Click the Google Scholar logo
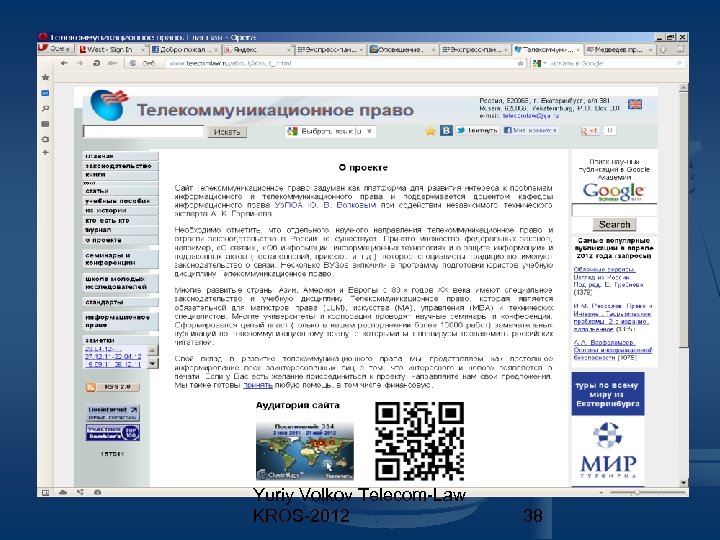 [x=613, y=192]
